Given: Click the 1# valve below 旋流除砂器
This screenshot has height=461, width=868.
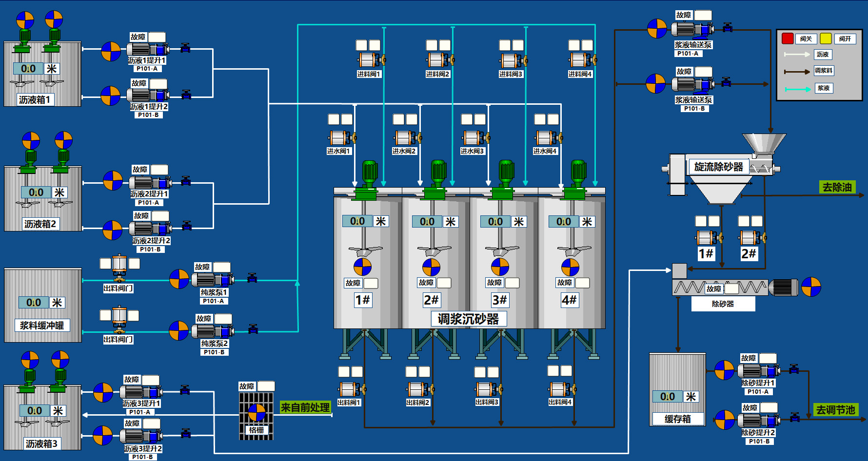Looking at the screenshot, I should point(707,238).
